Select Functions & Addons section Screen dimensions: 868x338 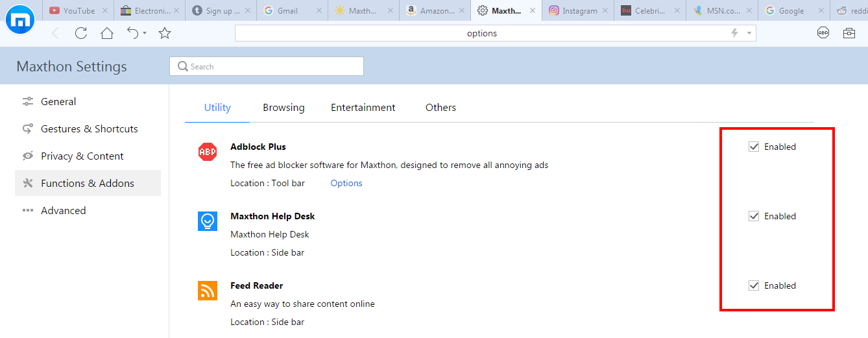coord(88,183)
